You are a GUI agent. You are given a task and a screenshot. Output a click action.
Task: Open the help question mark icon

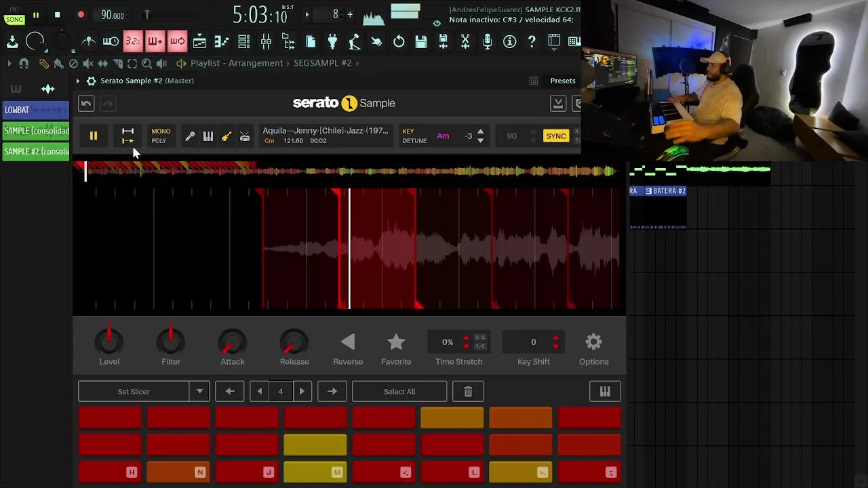tap(532, 41)
